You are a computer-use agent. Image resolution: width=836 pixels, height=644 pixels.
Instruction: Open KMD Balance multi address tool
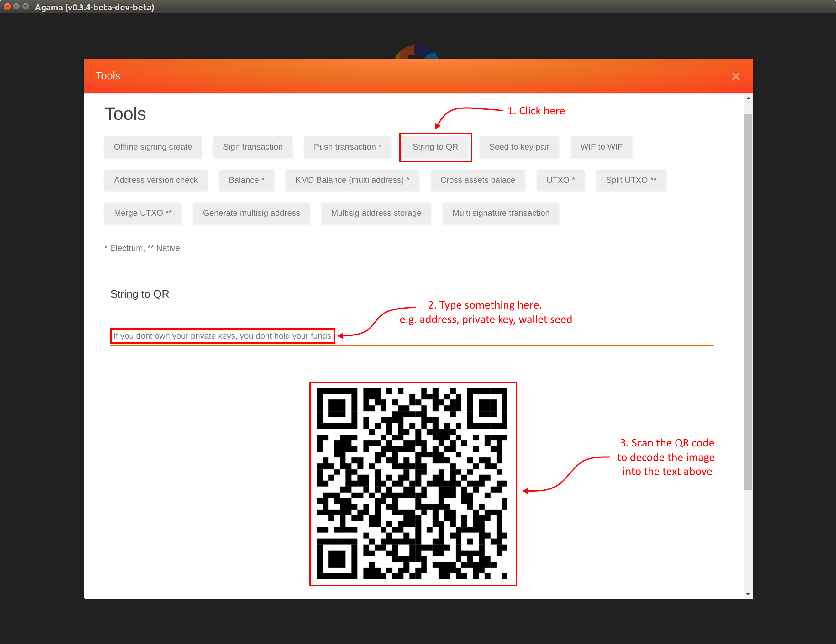point(352,180)
